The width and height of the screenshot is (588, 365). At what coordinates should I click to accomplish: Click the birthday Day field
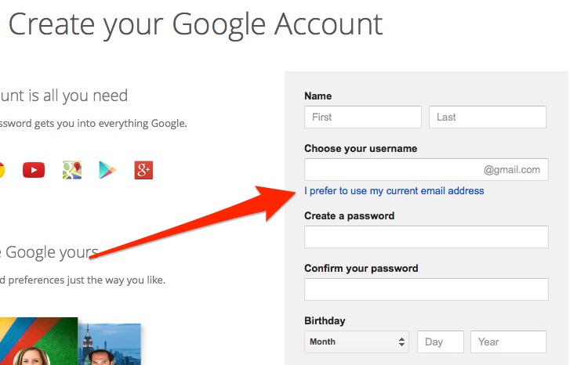coord(440,342)
